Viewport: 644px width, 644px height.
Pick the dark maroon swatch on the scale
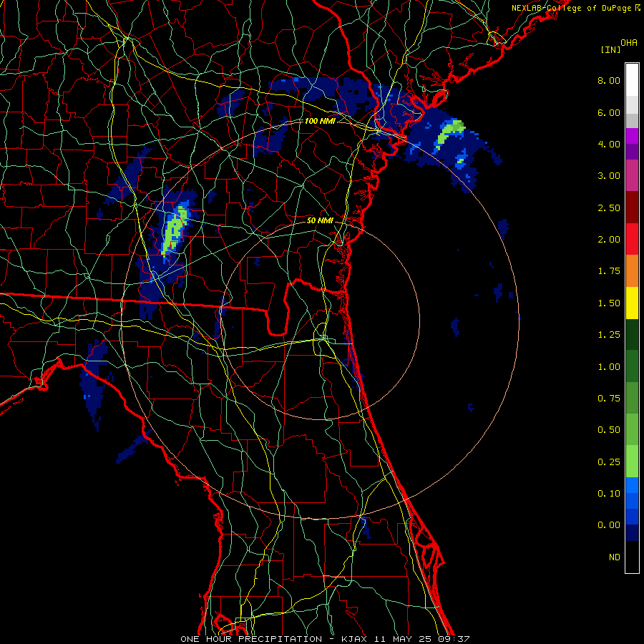(632, 208)
